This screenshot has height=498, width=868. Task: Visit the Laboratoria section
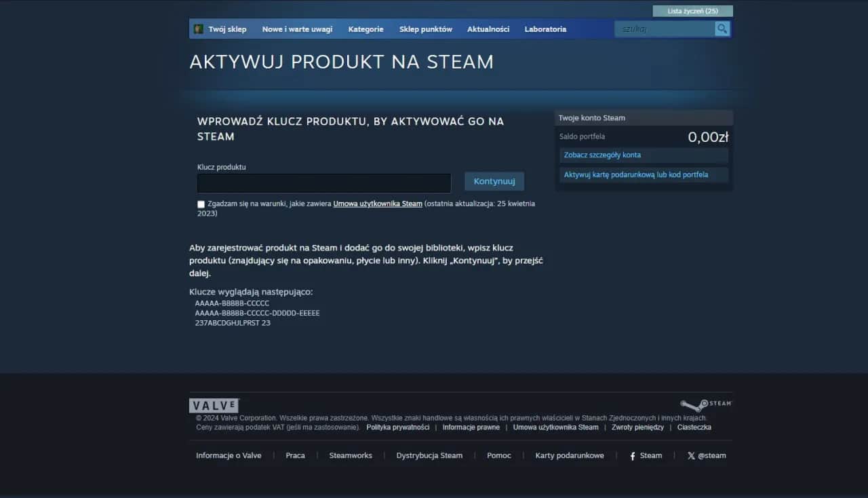click(x=545, y=28)
